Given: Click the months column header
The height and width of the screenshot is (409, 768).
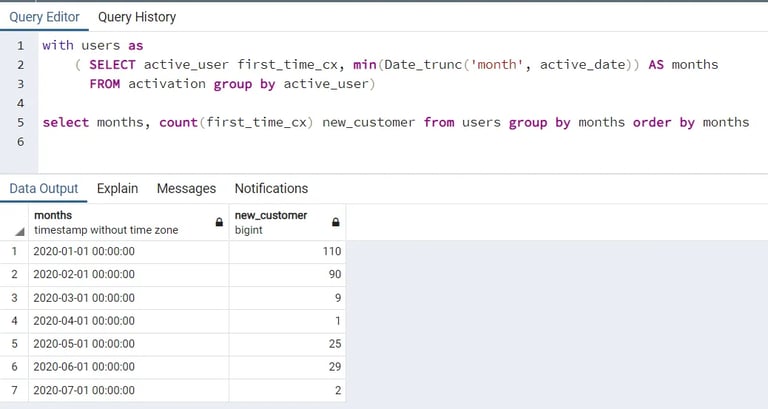Looking at the screenshot, I should coord(128,222).
